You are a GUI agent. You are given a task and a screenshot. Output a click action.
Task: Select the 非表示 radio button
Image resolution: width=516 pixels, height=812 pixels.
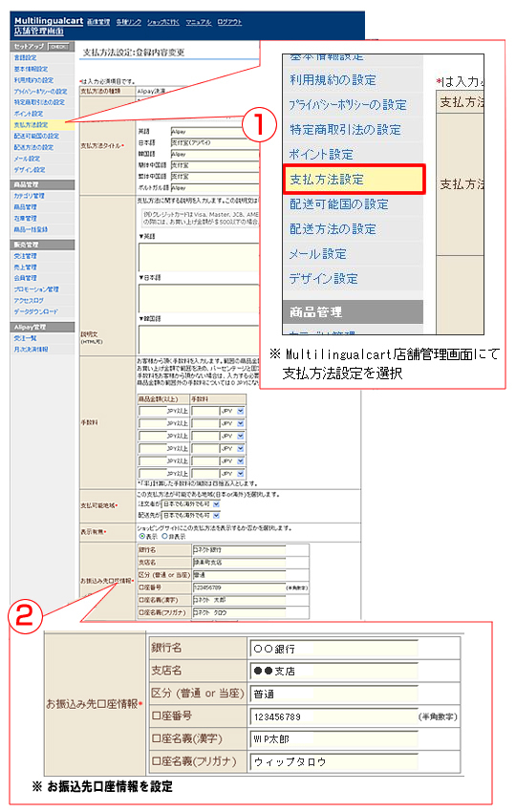pos(165,537)
